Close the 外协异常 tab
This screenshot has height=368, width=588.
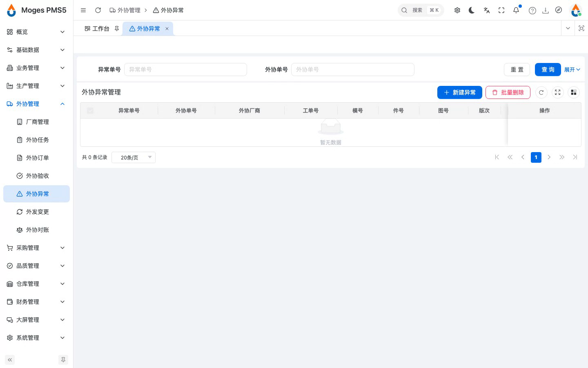[167, 29]
